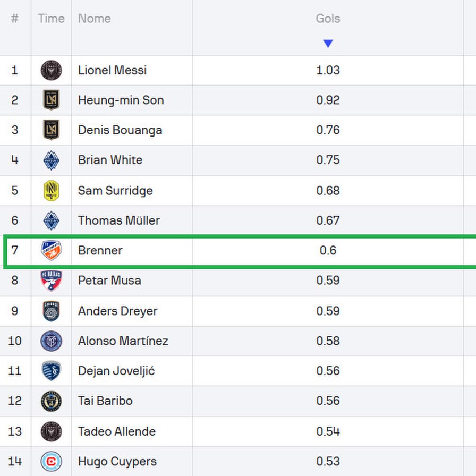
Task: Click Nashville SC badge in Sam Surridge row
Action: click(x=51, y=191)
